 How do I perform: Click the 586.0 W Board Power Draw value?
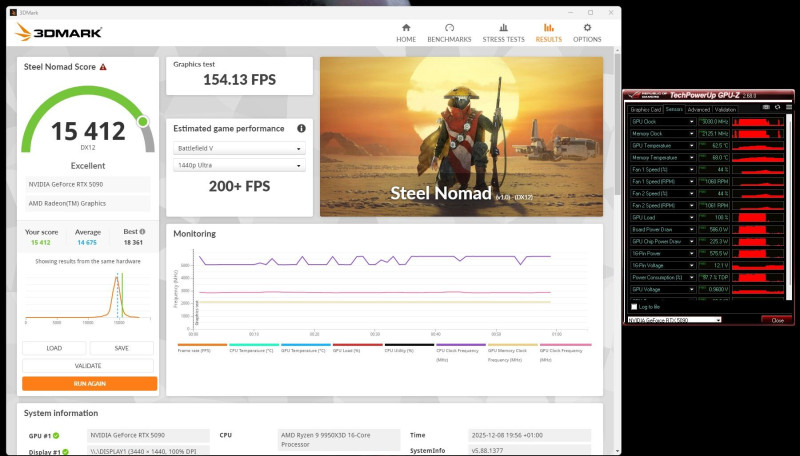pos(714,230)
